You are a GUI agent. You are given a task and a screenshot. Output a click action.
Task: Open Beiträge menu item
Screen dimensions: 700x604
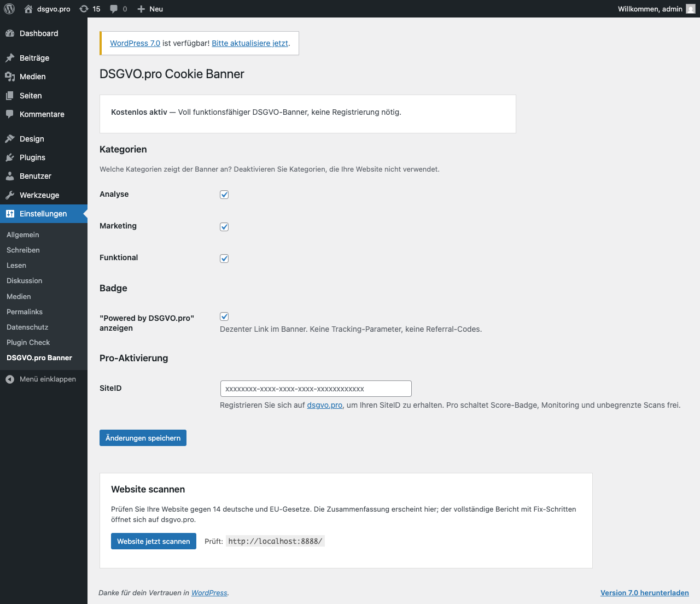[x=44, y=58]
